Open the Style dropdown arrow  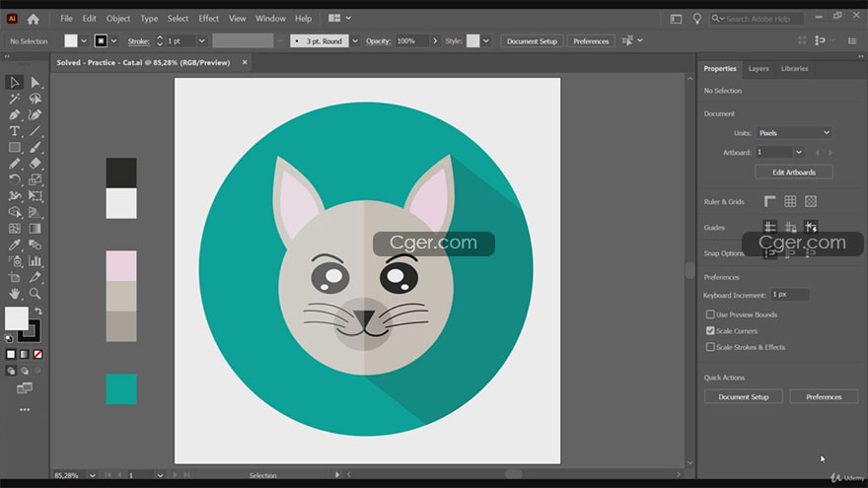485,41
